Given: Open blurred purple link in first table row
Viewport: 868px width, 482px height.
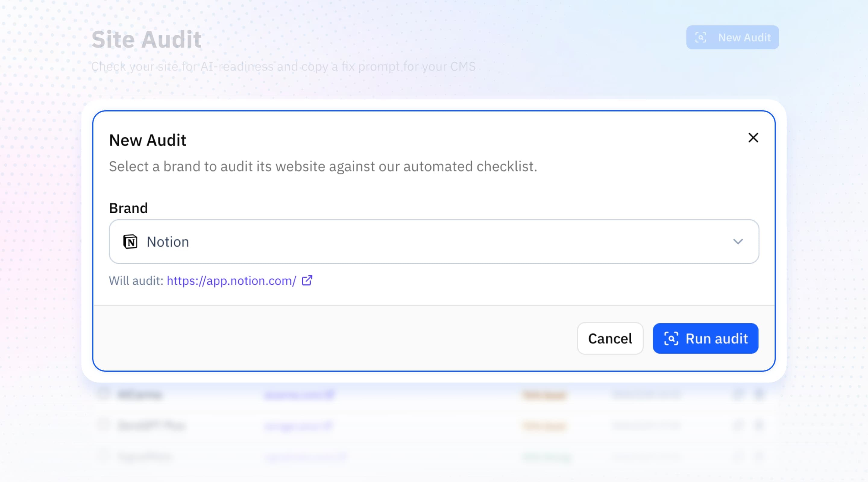Looking at the screenshot, I should pyautogui.click(x=299, y=394).
